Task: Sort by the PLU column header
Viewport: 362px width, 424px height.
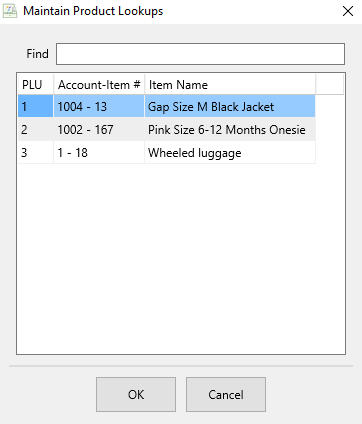Action: click(x=36, y=85)
